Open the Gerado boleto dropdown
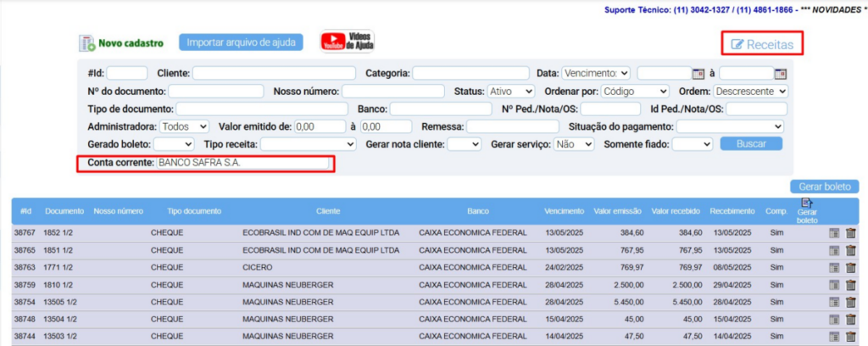The height and width of the screenshot is (346, 868). click(174, 144)
